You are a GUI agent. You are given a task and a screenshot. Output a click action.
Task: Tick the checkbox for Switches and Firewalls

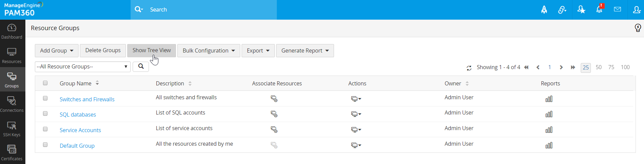click(45, 98)
